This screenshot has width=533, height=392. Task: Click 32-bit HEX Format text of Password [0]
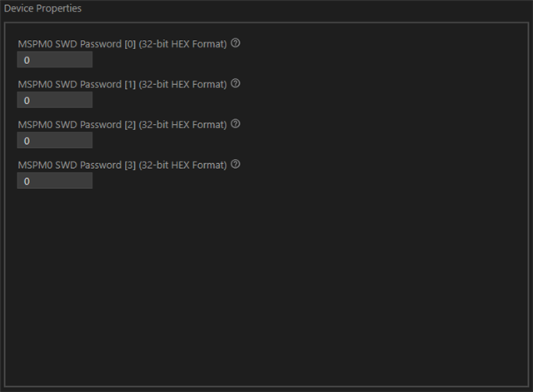pyautogui.click(x=183, y=44)
